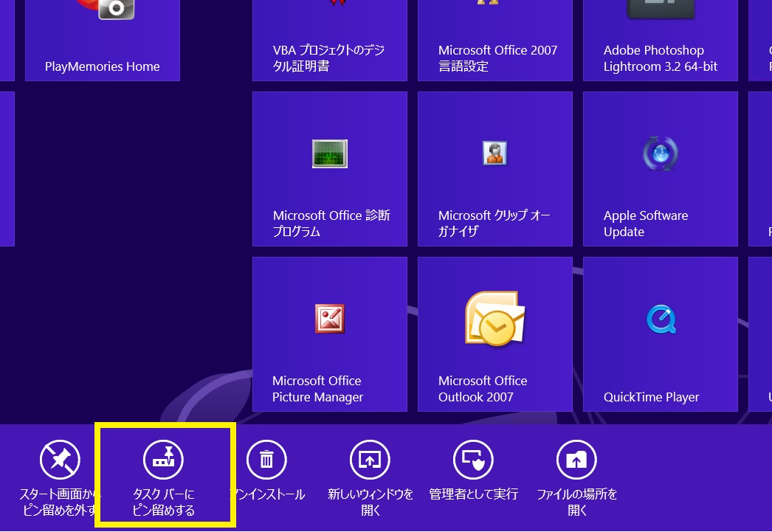
Task: Click the run as administrator shield icon
Action: 474,460
